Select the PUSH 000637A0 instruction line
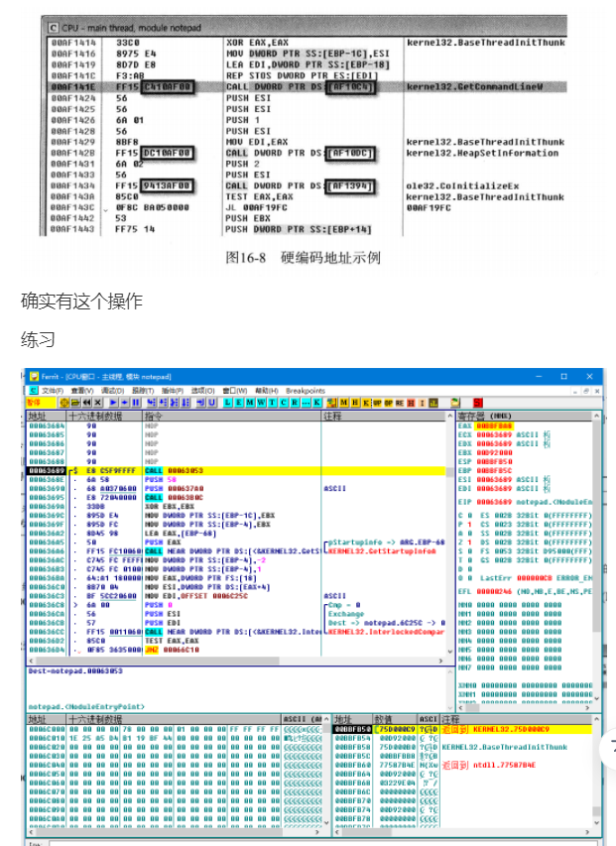 pyautogui.click(x=175, y=488)
